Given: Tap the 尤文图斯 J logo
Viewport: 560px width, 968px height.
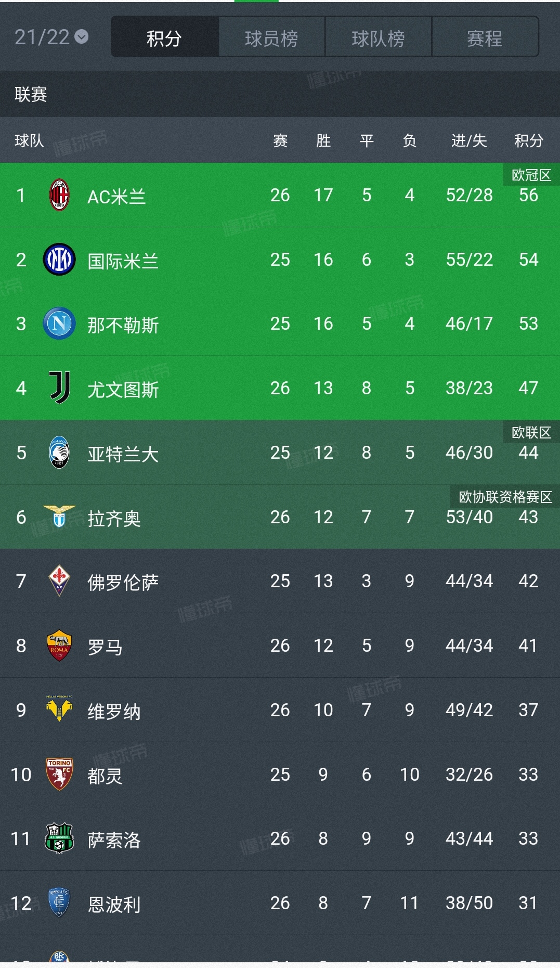Looking at the screenshot, I should coord(59,388).
